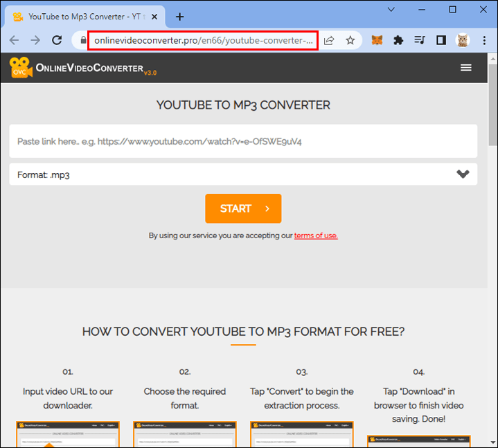Expand the Format .mp3 dropdown
Screen dimensions: 498x448
243,174
